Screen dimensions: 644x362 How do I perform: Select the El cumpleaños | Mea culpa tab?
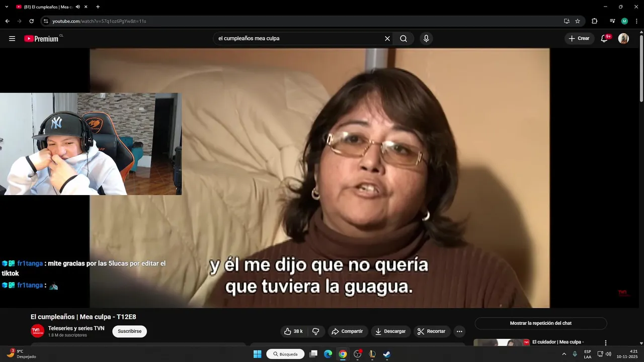[x=47, y=7]
